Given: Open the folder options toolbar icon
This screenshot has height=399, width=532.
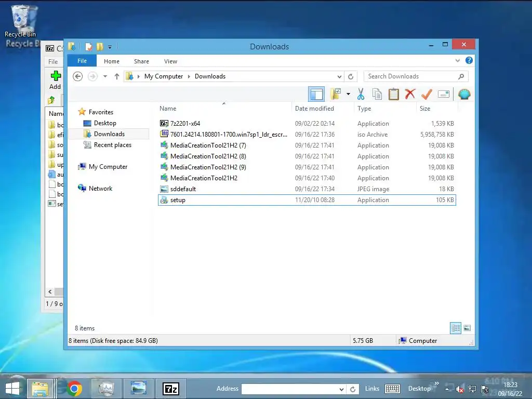Looking at the screenshot, I should (335, 94).
